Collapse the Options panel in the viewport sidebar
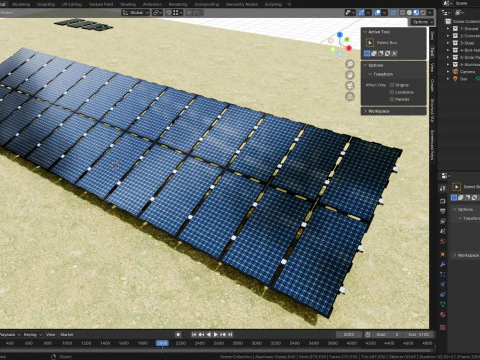This screenshot has width=480, height=360. click(x=365, y=65)
